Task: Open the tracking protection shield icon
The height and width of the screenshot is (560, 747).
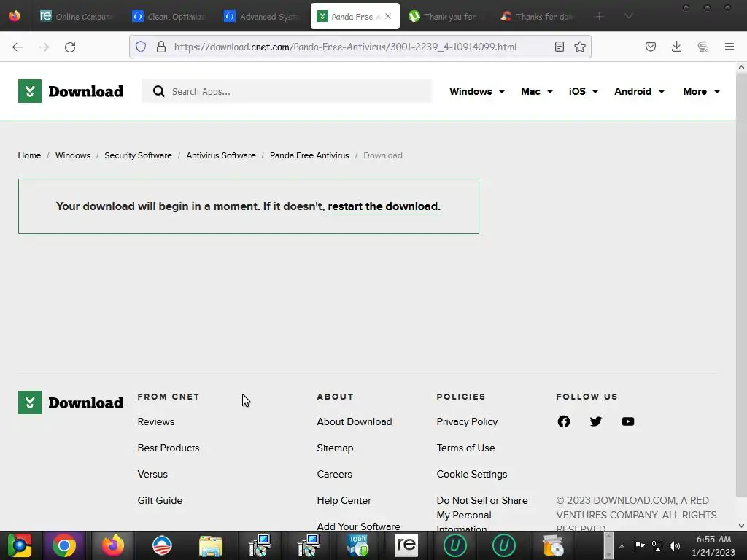Action: tap(141, 47)
